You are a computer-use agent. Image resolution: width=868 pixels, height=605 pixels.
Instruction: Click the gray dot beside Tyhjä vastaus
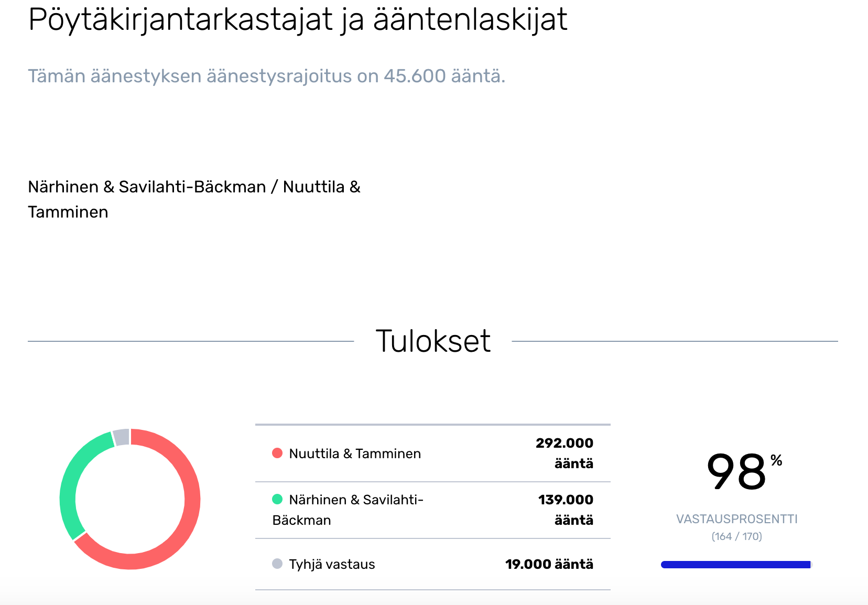(277, 564)
